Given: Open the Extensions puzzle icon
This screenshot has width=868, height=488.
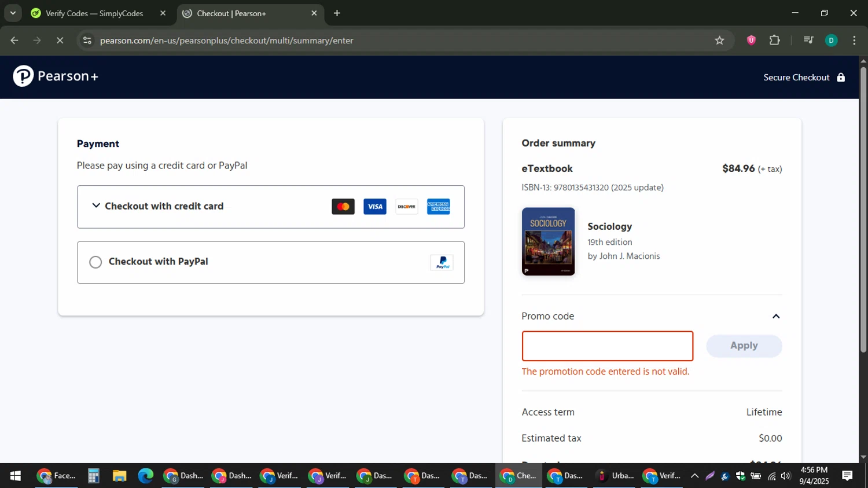Looking at the screenshot, I should click(774, 41).
